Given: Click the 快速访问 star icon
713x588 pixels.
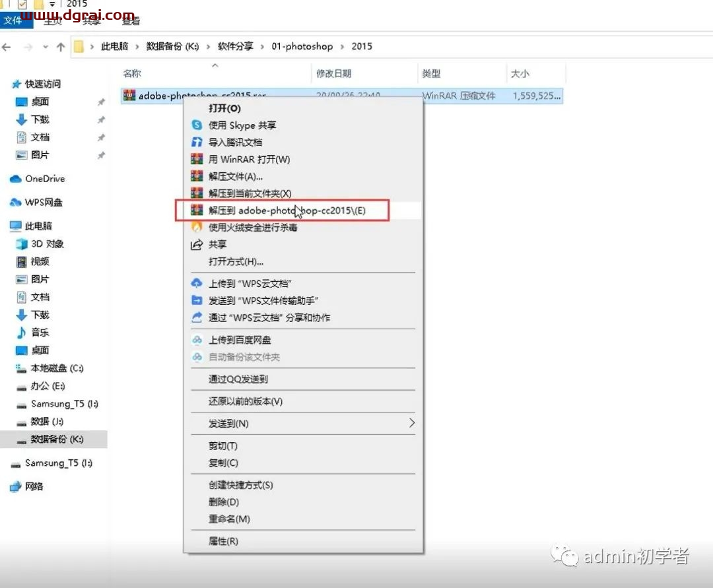Looking at the screenshot, I should pos(17,84).
